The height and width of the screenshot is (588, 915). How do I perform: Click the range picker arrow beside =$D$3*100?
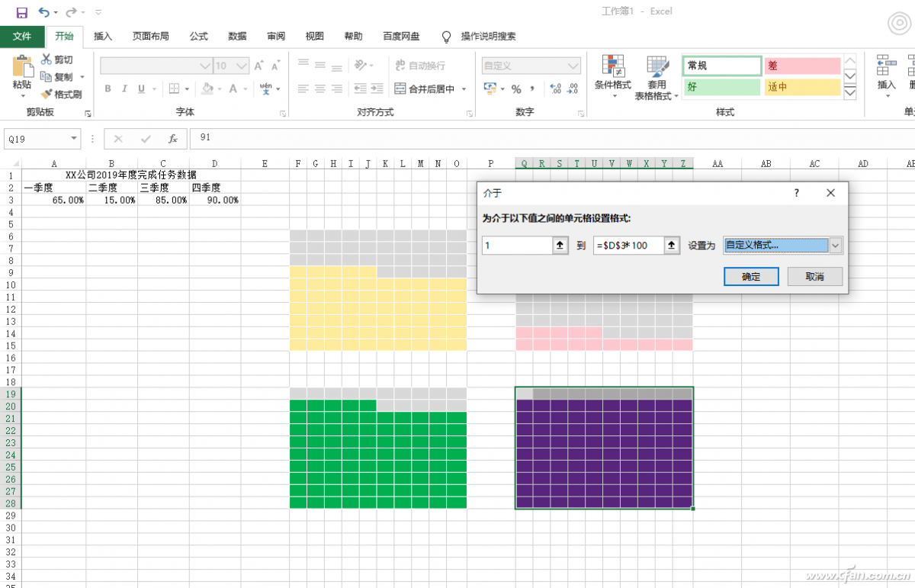coord(672,246)
